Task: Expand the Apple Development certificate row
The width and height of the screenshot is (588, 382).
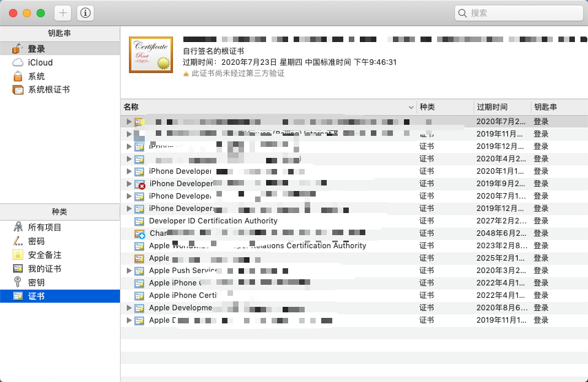Action: 129,308
